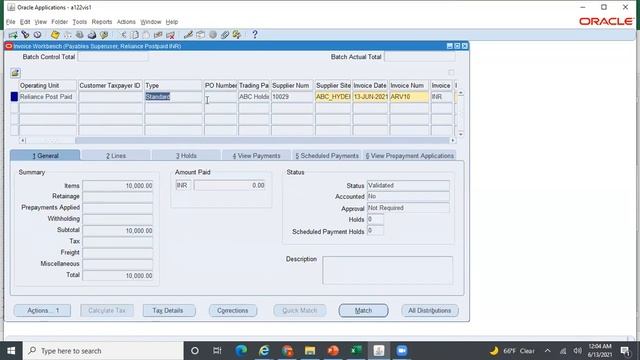Click the Tax Details button

[169, 311]
